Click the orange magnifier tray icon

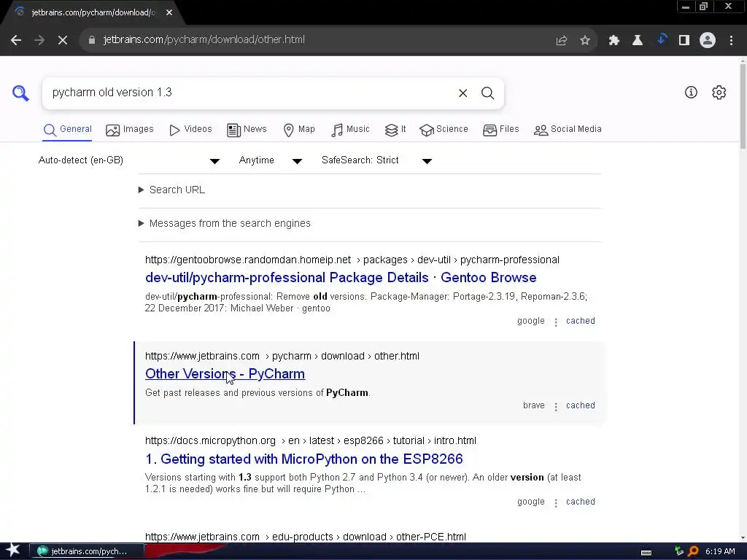(x=693, y=551)
